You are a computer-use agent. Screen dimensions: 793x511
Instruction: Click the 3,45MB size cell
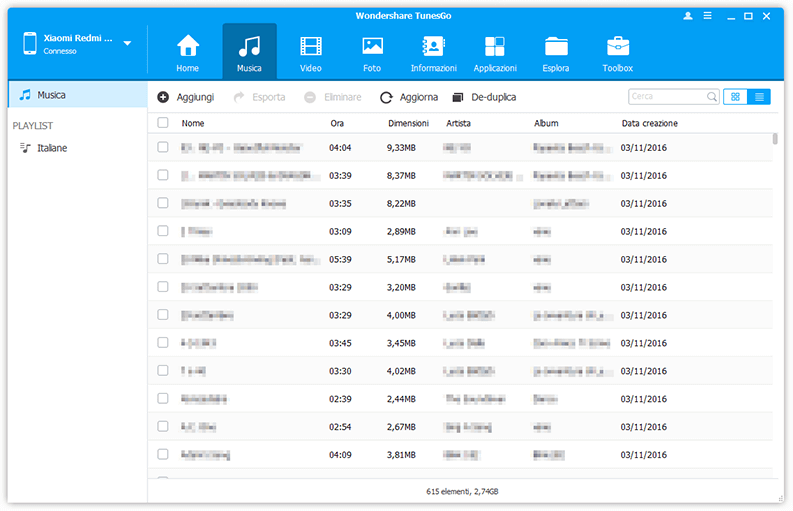[x=402, y=343]
